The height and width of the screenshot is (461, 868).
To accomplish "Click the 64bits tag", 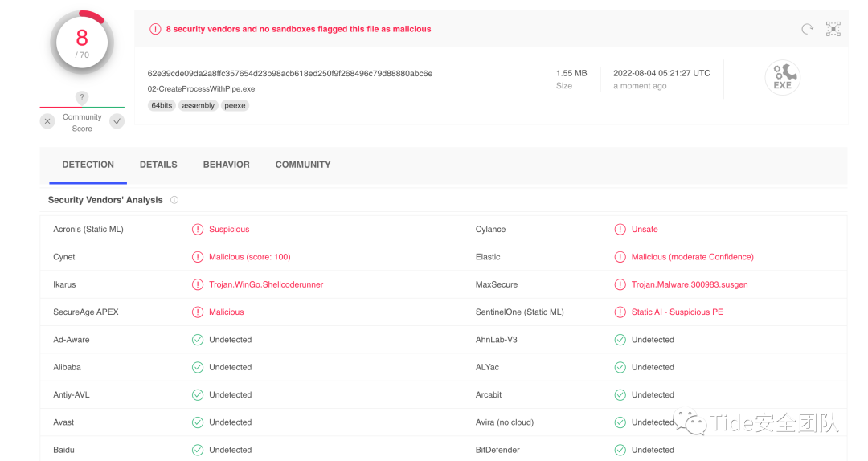I will 162,105.
